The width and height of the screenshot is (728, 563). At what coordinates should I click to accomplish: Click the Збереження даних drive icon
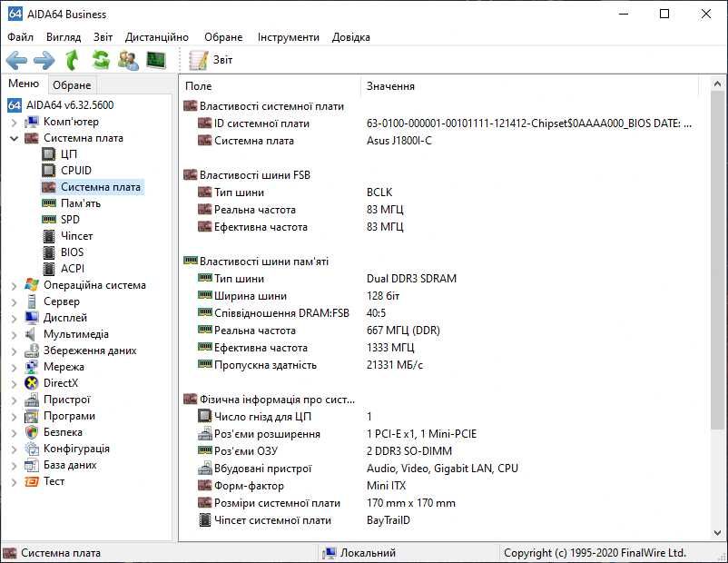click(31, 351)
